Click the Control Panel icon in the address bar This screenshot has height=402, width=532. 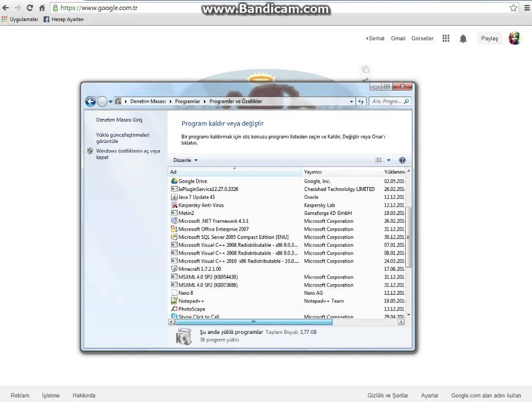[x=118, y=101]
